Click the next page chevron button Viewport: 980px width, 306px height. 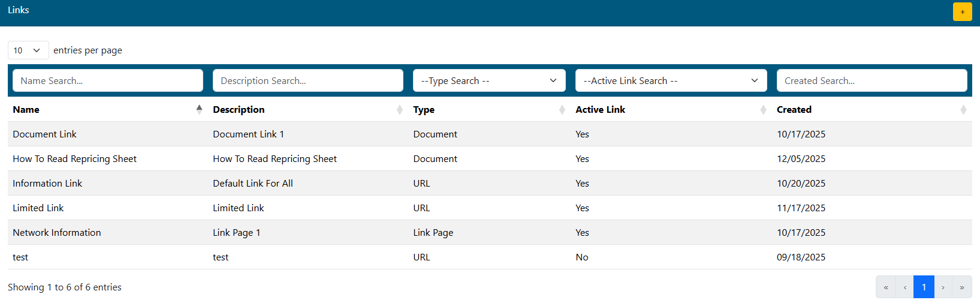pyautogui.click(x=943, y=287)
